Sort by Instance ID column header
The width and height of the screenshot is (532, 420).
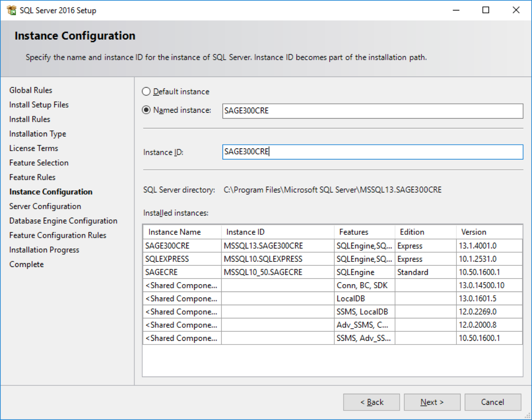point(278,232)
